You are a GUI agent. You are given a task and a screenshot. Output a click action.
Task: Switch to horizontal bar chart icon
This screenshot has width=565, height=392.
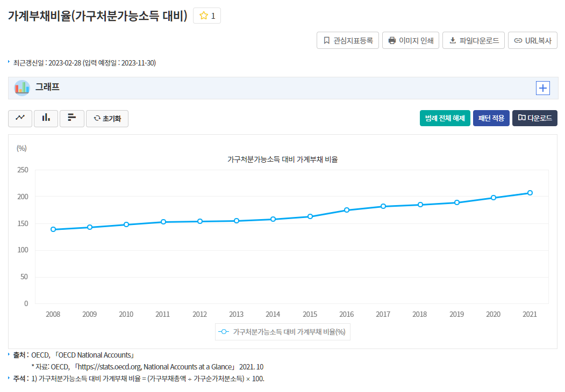(71, 119)
